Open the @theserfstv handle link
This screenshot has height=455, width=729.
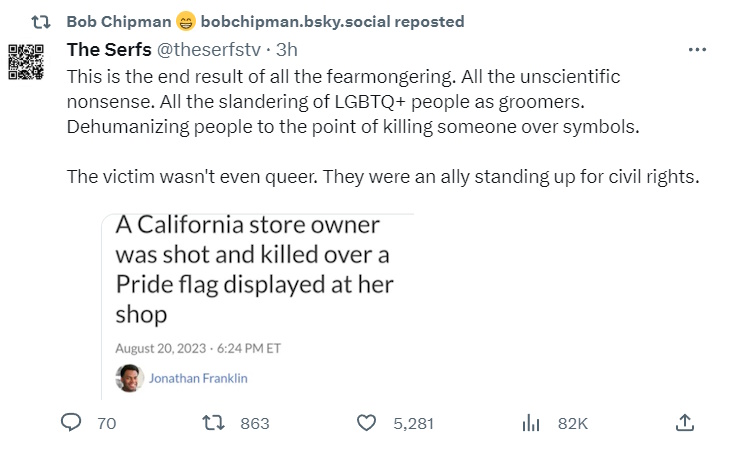209,49
